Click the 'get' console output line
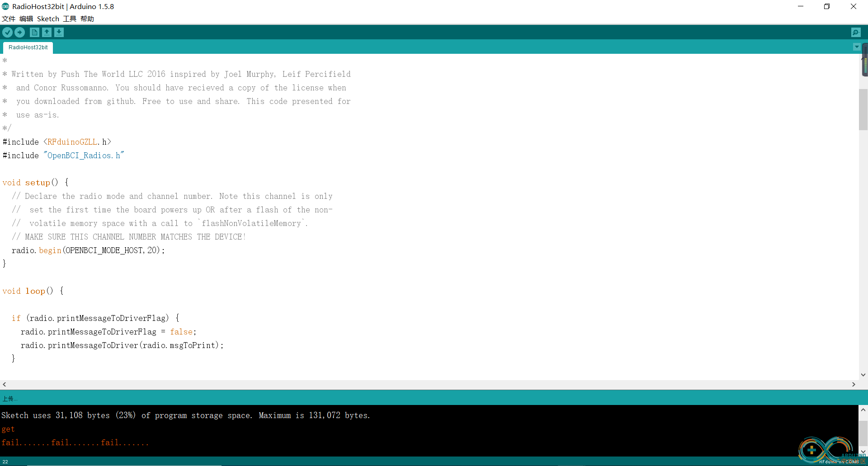 (x=8, y=429)
